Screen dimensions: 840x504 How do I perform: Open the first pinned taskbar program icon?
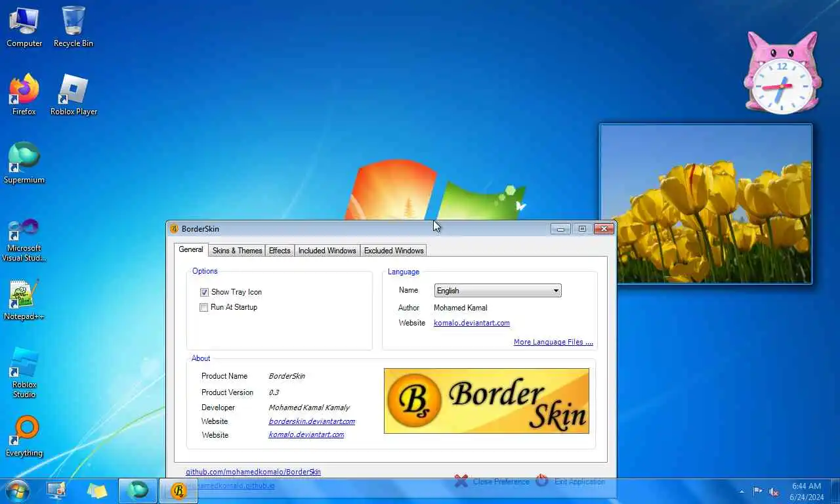[x=57, y=491]
